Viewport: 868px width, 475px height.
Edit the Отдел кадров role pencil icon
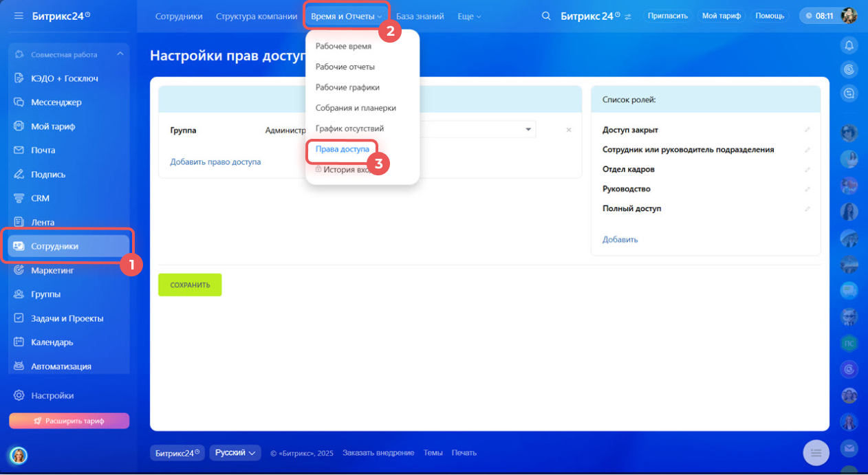807,169
